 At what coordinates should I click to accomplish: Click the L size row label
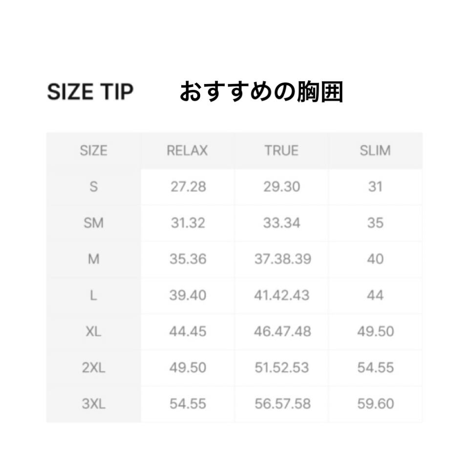(93, 295)
